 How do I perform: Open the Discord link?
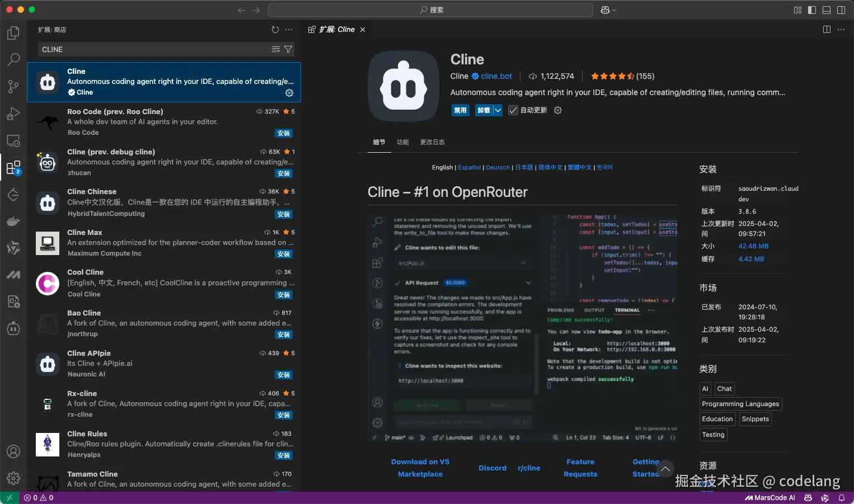pyautogui.click(x=492, y=468)
